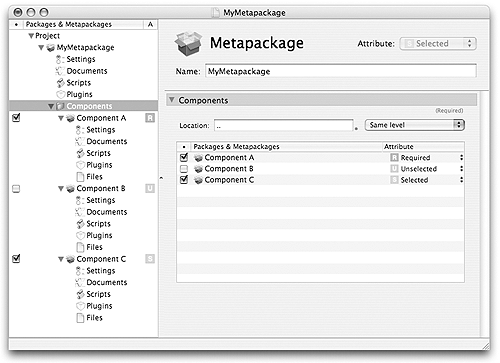Enable the Component B checkbox in table

click(x=184, y=169)
